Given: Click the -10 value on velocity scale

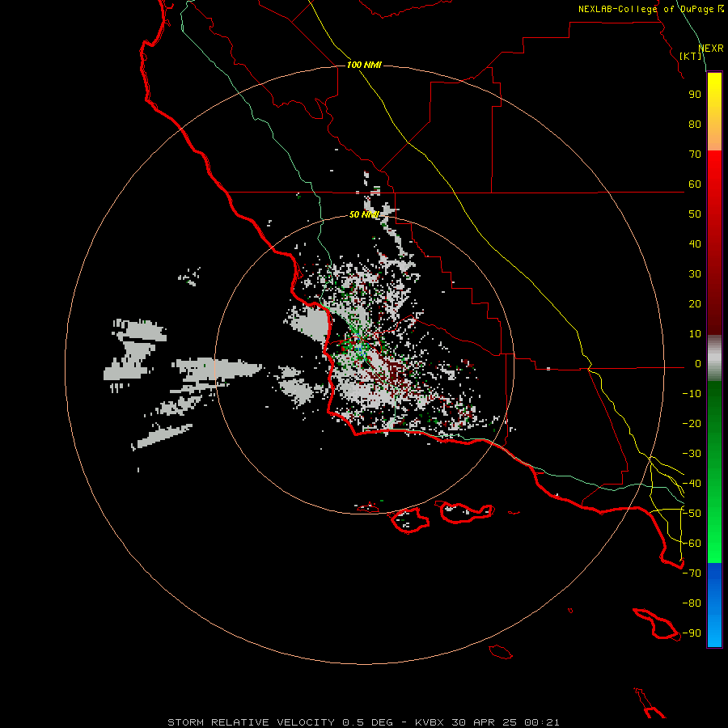Looking at the screenshot, I should click(x=692, y=394).
